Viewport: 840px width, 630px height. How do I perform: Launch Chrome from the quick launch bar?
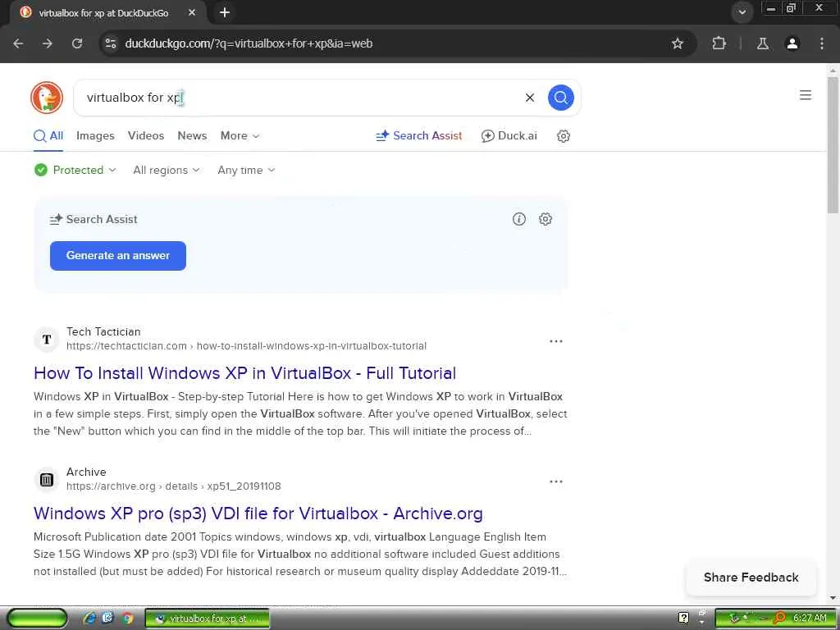[x=127, y=619]
